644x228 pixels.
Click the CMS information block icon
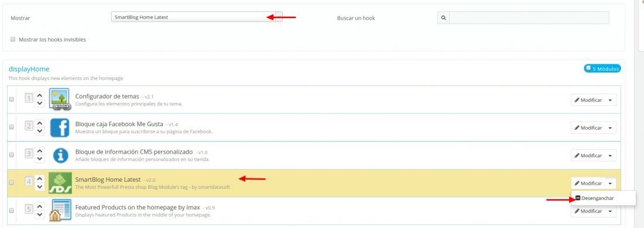click(x=61, y=156)
